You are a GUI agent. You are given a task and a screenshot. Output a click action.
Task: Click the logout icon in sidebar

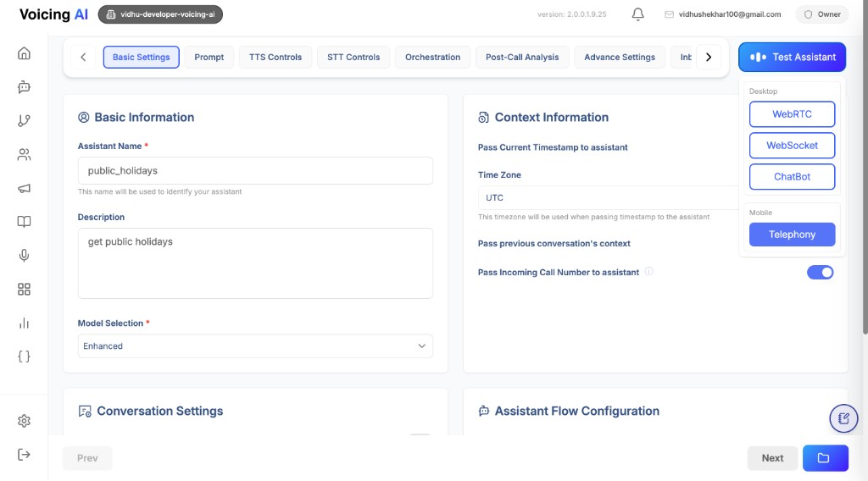[x=24, y=455]
